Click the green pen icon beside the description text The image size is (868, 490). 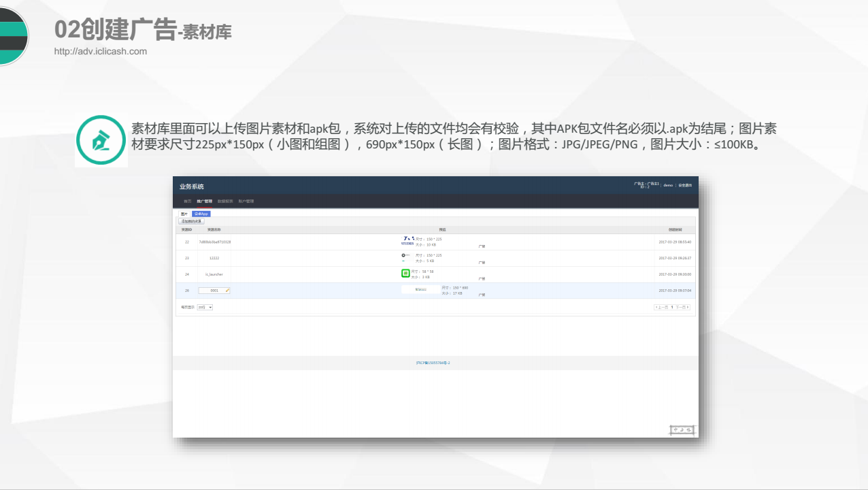point(101,141)
